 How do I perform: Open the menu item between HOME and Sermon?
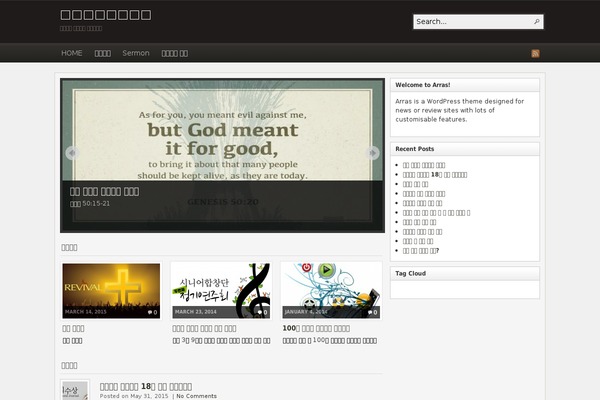(103, 53)
